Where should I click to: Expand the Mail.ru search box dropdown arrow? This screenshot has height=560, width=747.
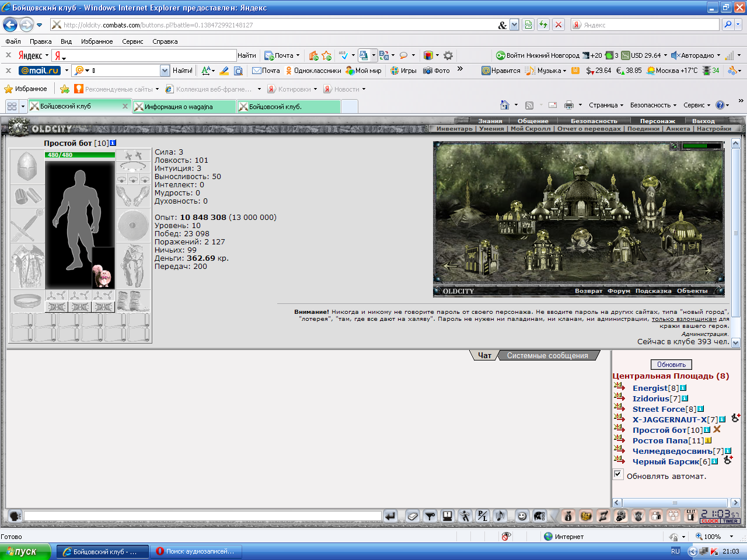[165, 71]
